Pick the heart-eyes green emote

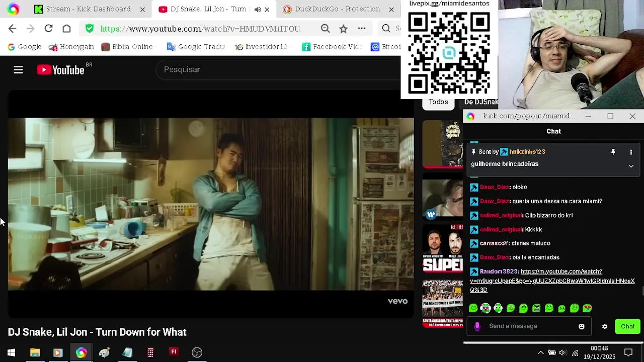coord(587,308)
